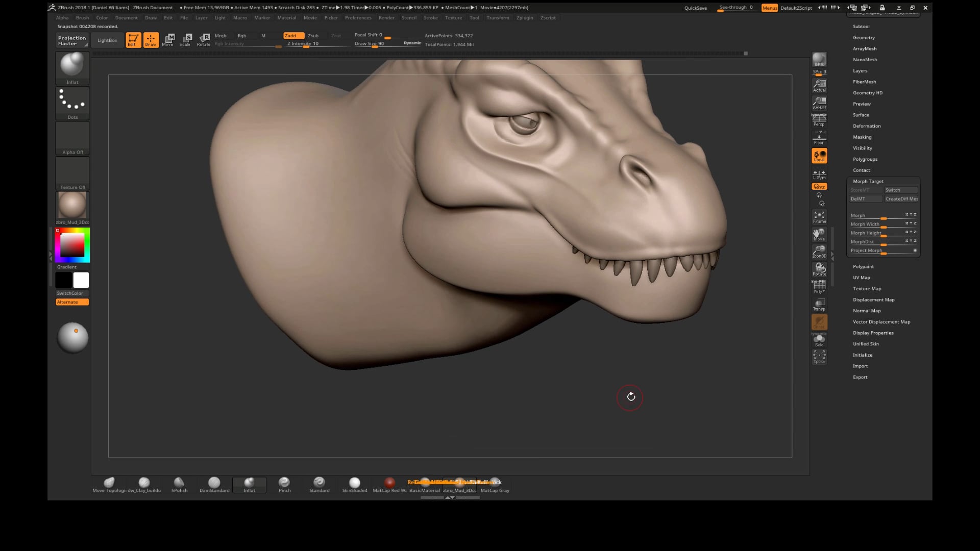Viewport: 980px width, 551px height.
Task: Click the Frame mesh icon
Action: point(819,217)
